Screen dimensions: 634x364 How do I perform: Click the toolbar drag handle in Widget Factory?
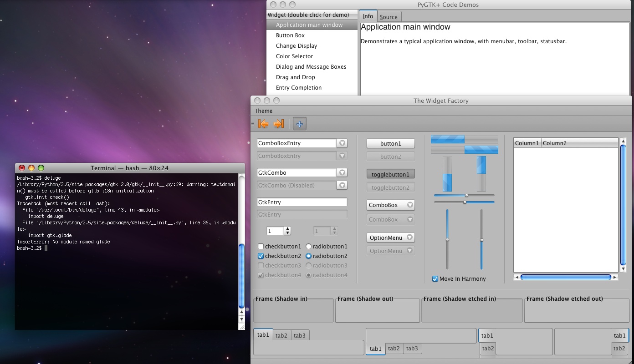pyautogui.click(x=253, y=123)
